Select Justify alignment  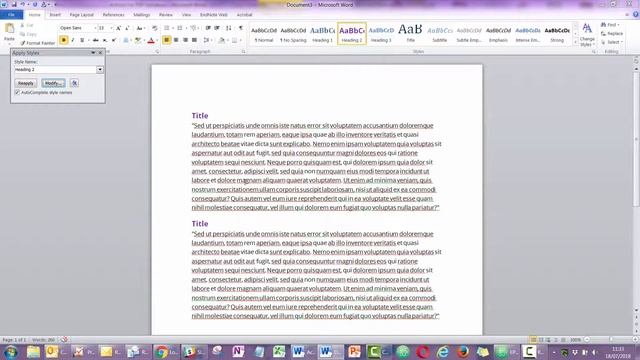pyautogui.click(x=195, y=40)
